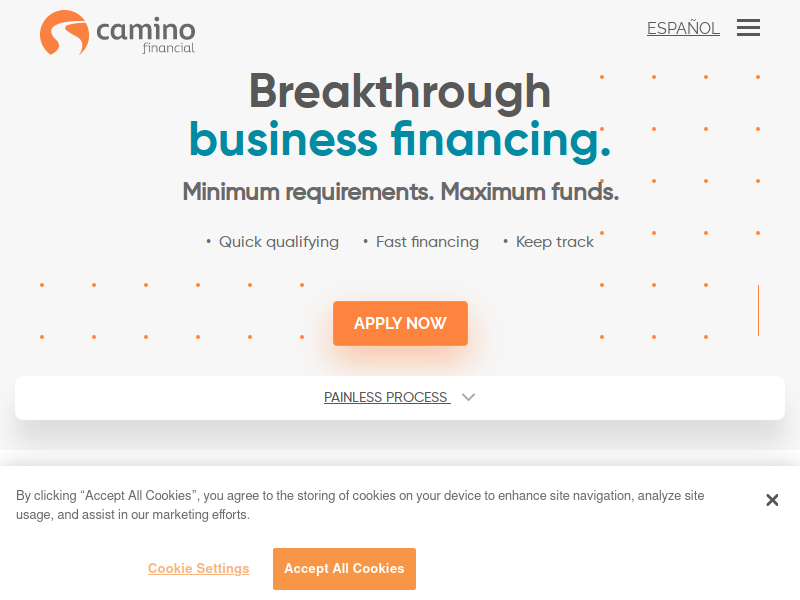This screenshot has height=600, width=800.
Task: Click the Breakthrough headline word
Action: (x=400, y=92)
